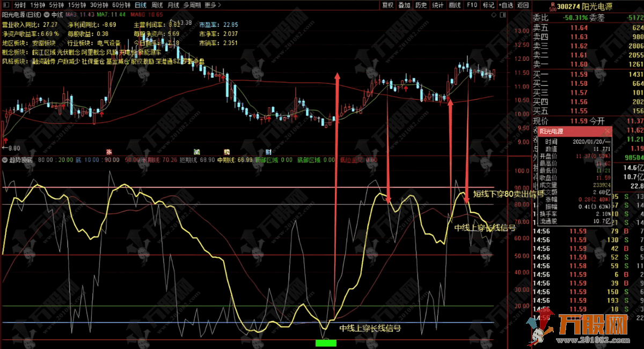Screen dimensions: 644x349
Task: Click the red 涨 event marker
Action: [x=108, y=152]
